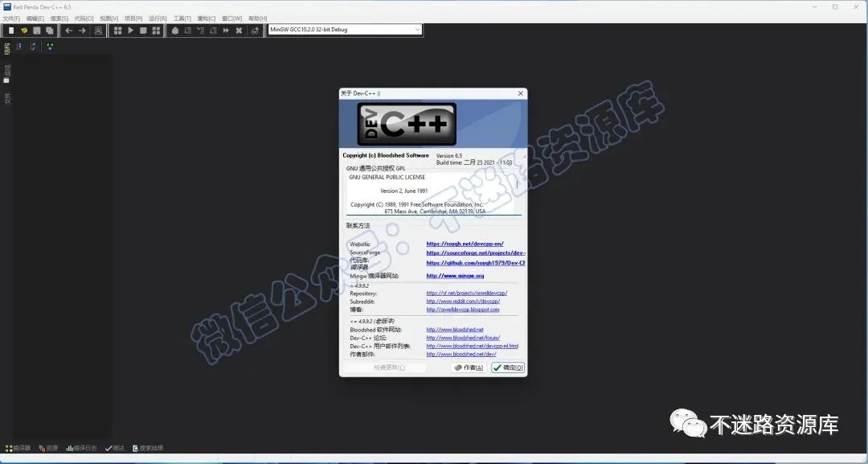Click the Copyright (c) Bloodshed Software text
The width and height of the screenshot is (868, 464).
(385, 155)
